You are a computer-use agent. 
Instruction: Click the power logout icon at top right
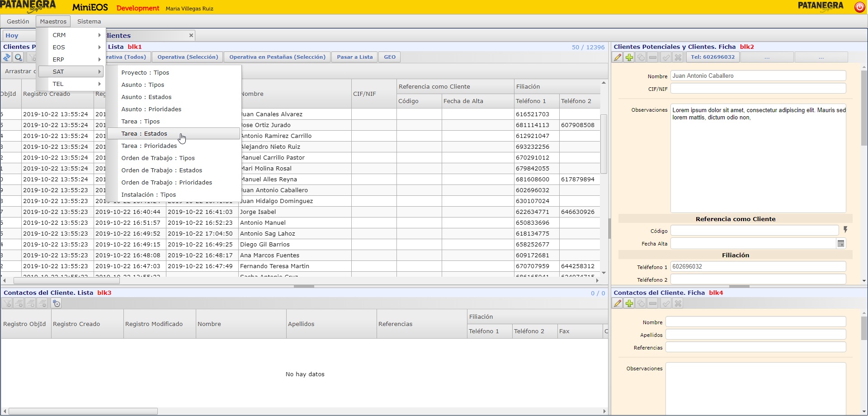[x=859, y=7]
